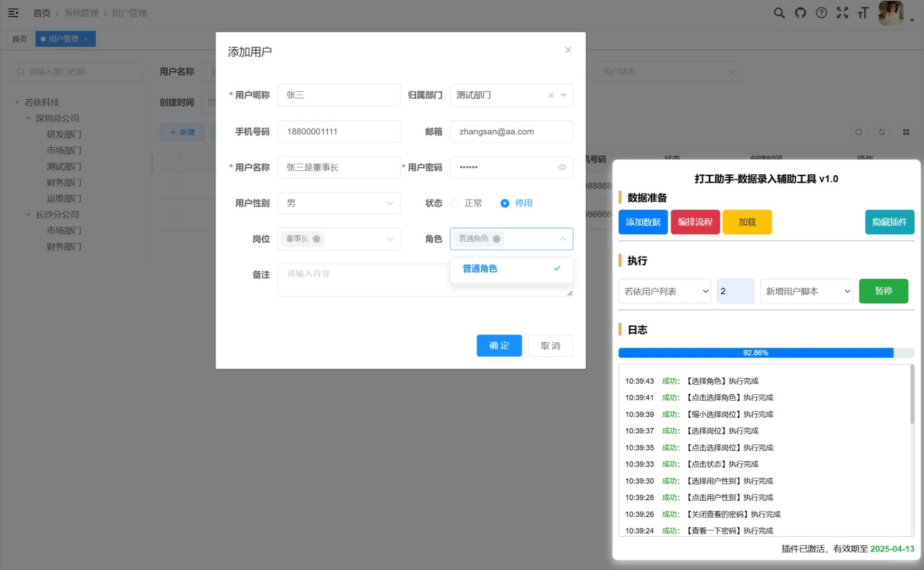Image resolution: width=924 pixels, height=570 pixels.
Task: Toggle fullscreen with the expand icon
Action: pos(842,12)
